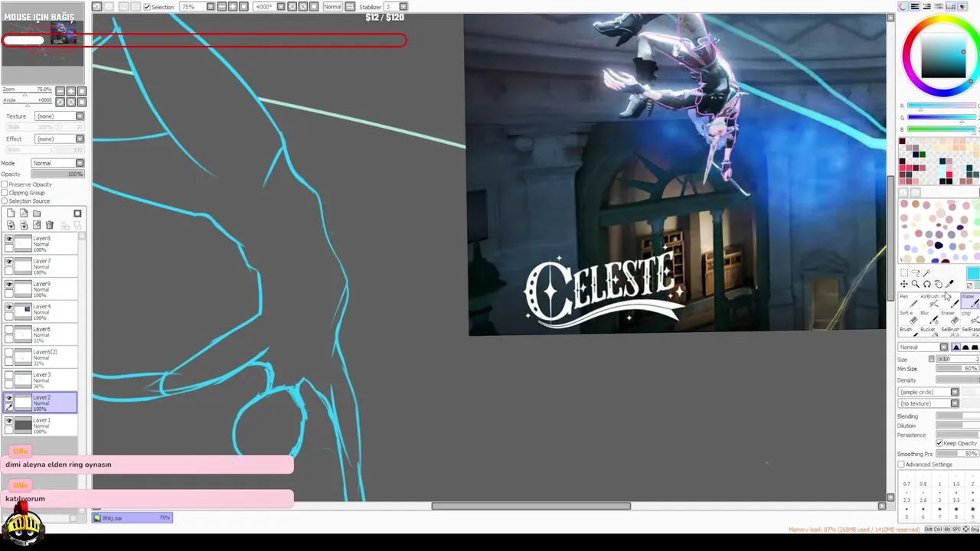Select Layer3 in the layer list
The height and width of the screenshot is (551, 980).
click(41, 380)
